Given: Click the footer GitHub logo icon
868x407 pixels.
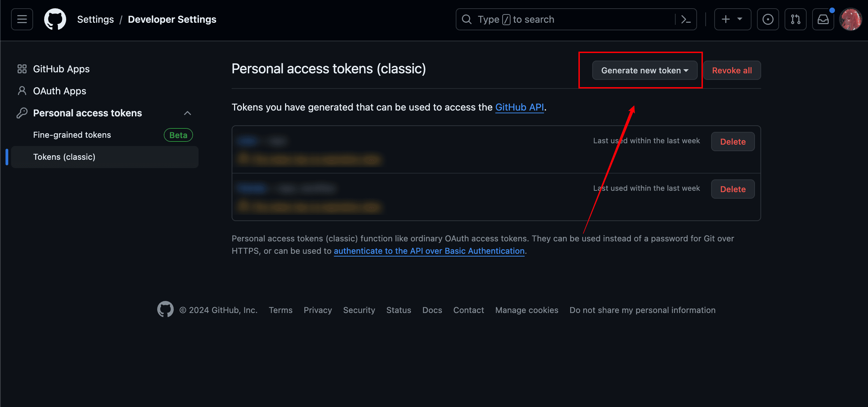Looking at the screenshot, I should point(165,310).
